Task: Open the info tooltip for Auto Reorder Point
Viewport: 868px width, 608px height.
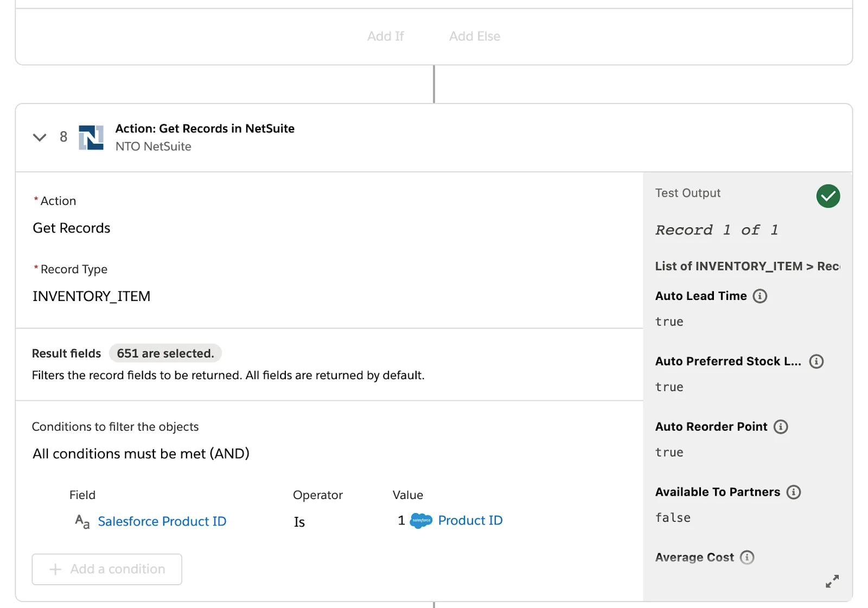Action: (781, 427)
